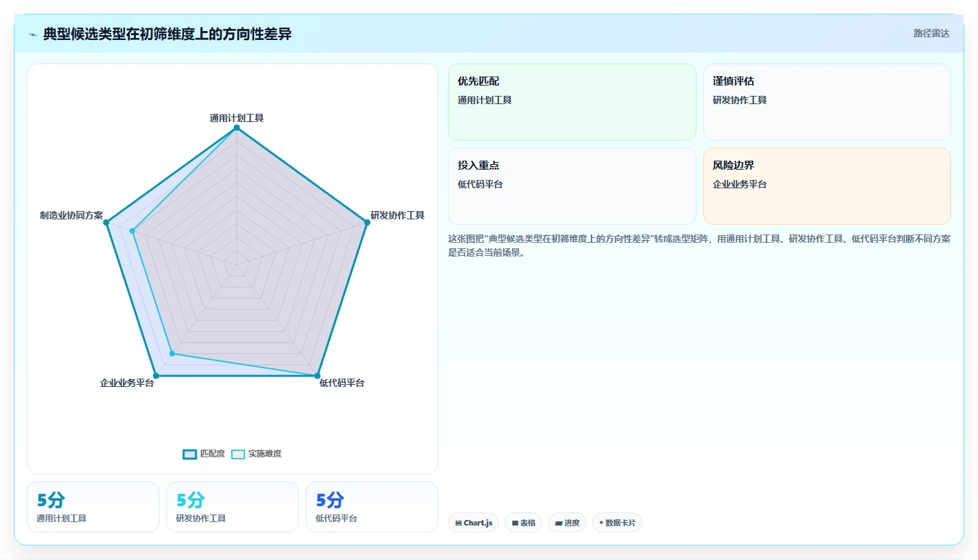This screenshot has width=978, height=560.
Task: Click 通用计划工具 under 优先匹配 card
Action: click(485, 100)
